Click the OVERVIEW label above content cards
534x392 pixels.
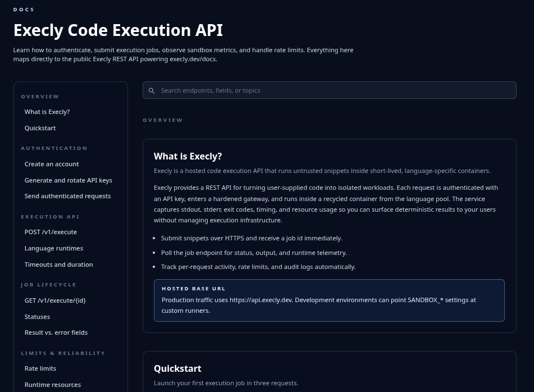click(162, 120)
